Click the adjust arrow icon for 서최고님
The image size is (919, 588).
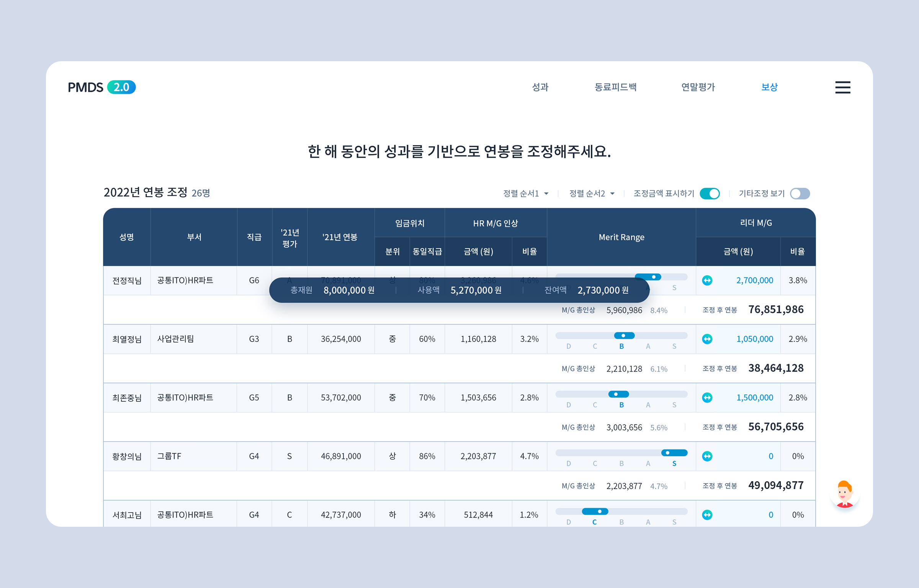(707, 514)
